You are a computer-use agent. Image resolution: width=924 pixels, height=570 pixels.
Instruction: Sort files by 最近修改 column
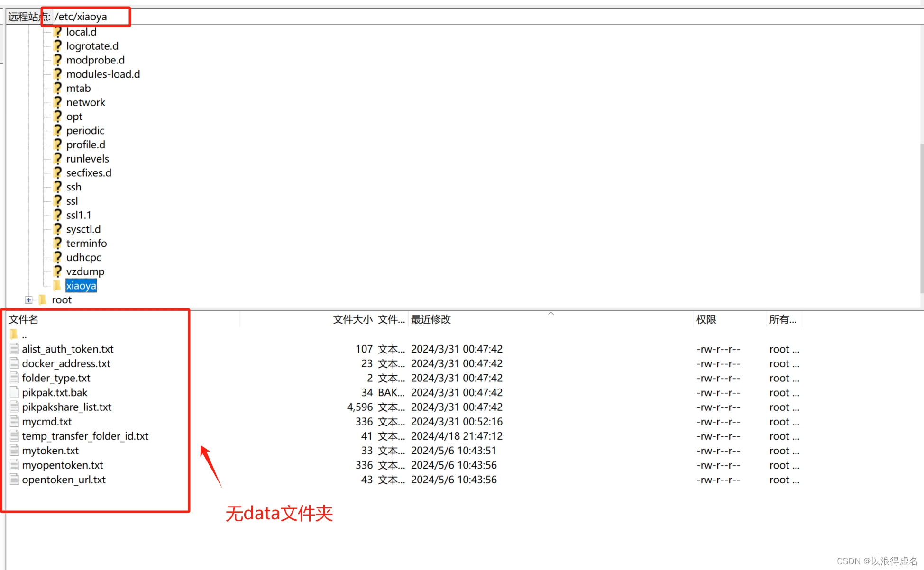tap(430, 320)
